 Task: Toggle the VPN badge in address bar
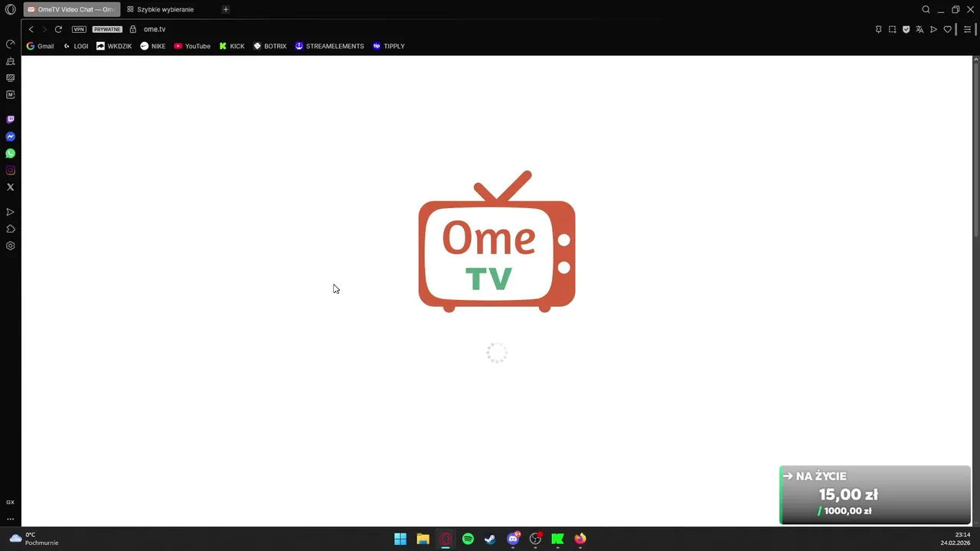pos(79,29)
